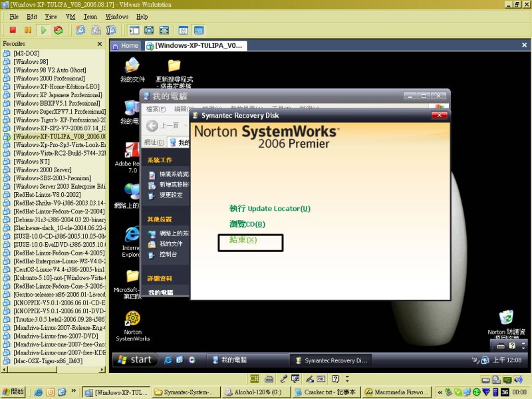Select the Norton 防護資源回收筒 desktop icon

(x=506, y=324)
